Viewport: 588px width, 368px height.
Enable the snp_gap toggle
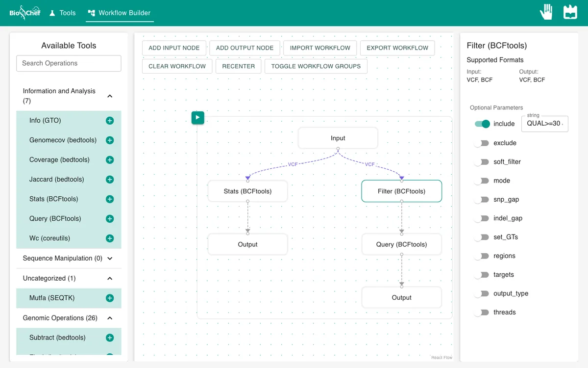482,200
